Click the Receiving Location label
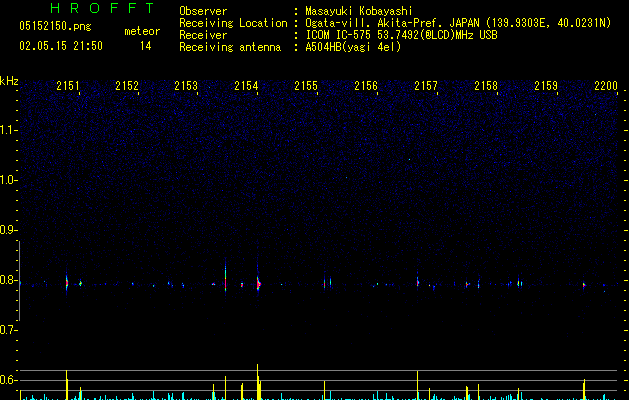This screenshot has width=629, height=400. (x=233, y=23)
